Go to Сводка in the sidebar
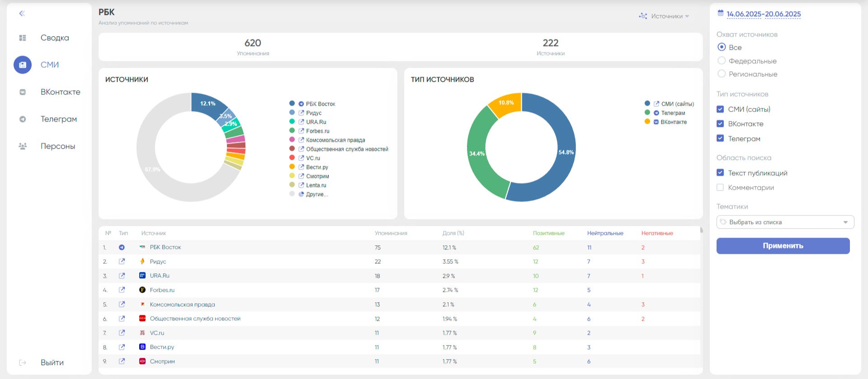The width and height of the screenshot is (868, 379). coord(55,38)
